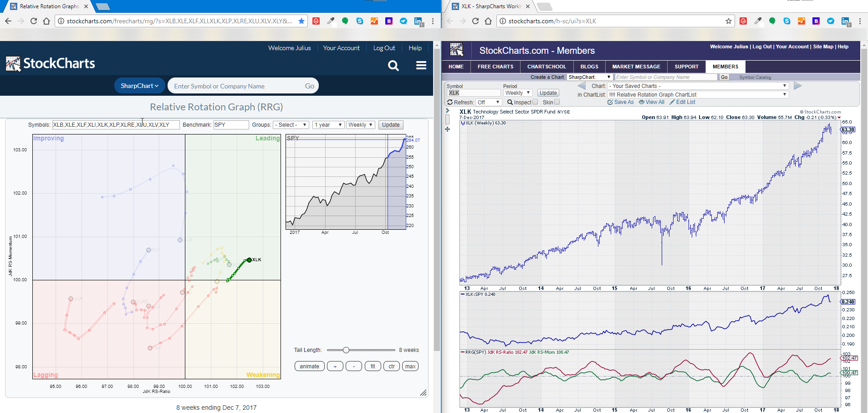The width and height of the screenshot is (868, 413).
Task: Open the Groups Select dropdown
Action: point(291,125)
